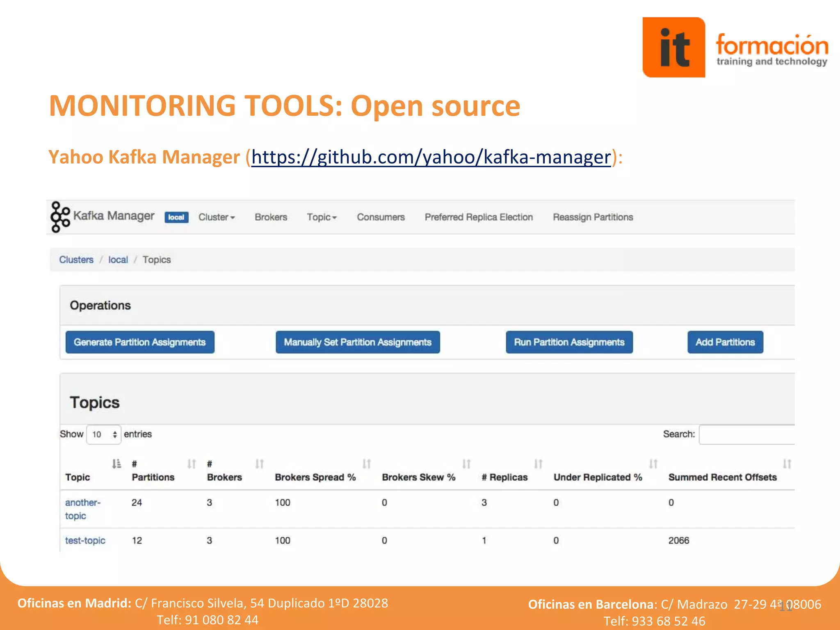The image size is (840, 630).
Task: Sort by # Partitions column icon
Action: (192, 464)
